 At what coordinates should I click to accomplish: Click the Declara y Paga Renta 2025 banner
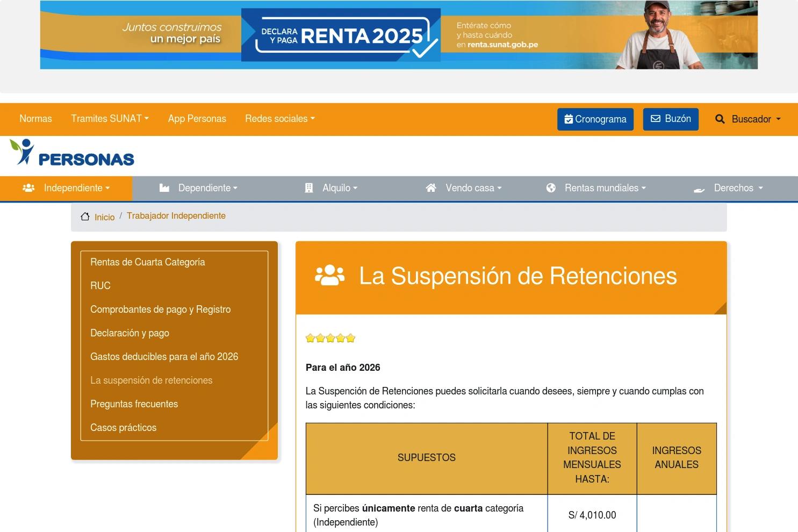pos(399,35)
